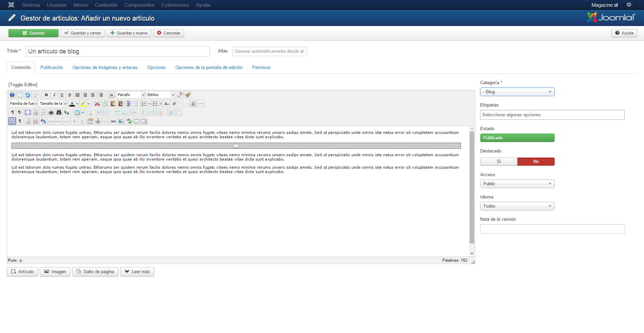This screenshot has height=333, width=644.
Task: Click the anchor insert icon
Action: [x=98, y=121]
